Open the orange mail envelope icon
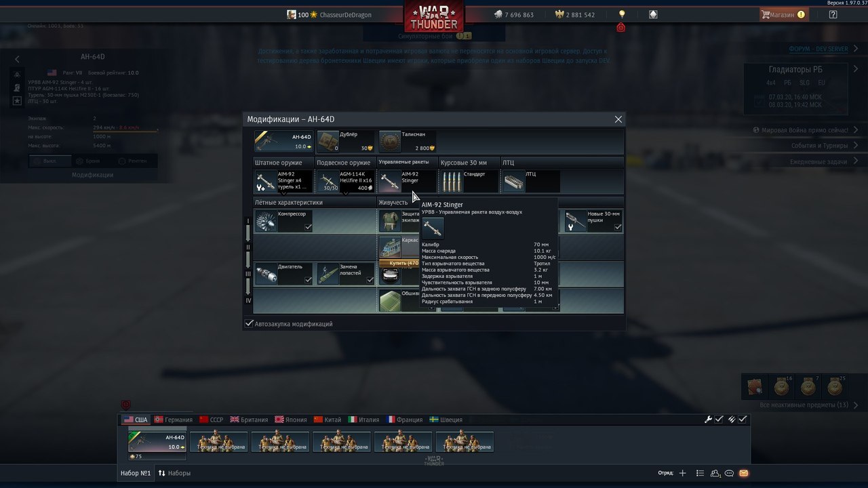 744,473
